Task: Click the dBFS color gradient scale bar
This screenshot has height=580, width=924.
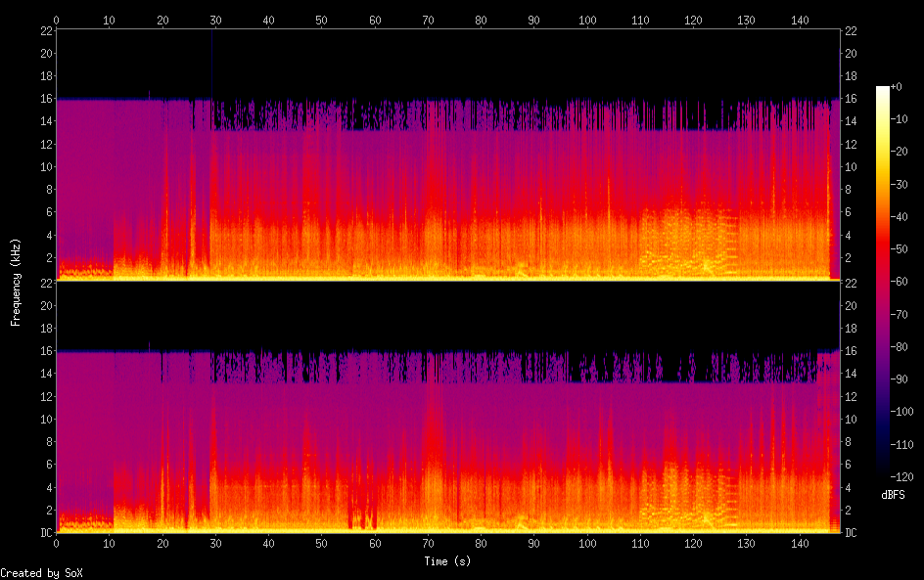Action: click(x=882, y=281)
